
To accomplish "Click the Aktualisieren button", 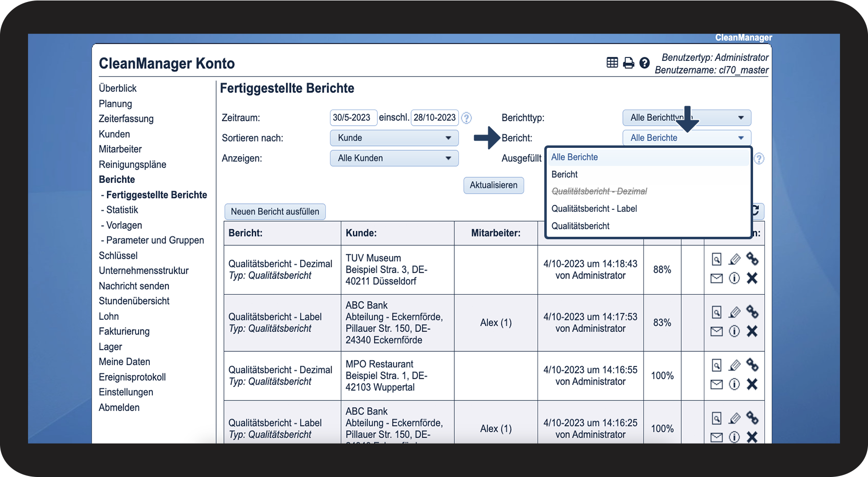I will point(494,185).
